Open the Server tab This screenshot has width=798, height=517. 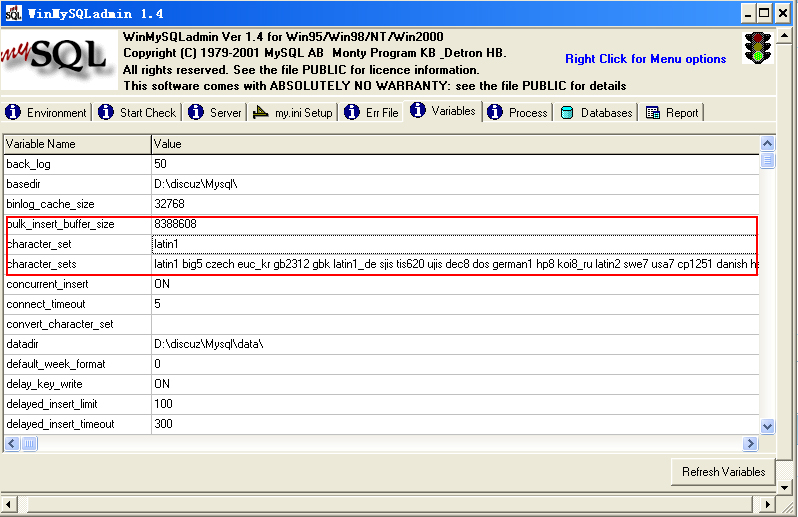point(214,112)
